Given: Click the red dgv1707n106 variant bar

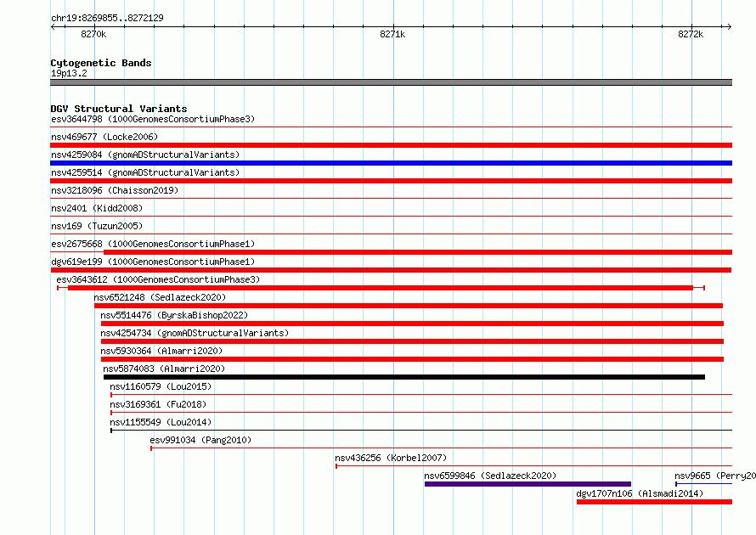Looking at the screenshot, I should 654,502.
